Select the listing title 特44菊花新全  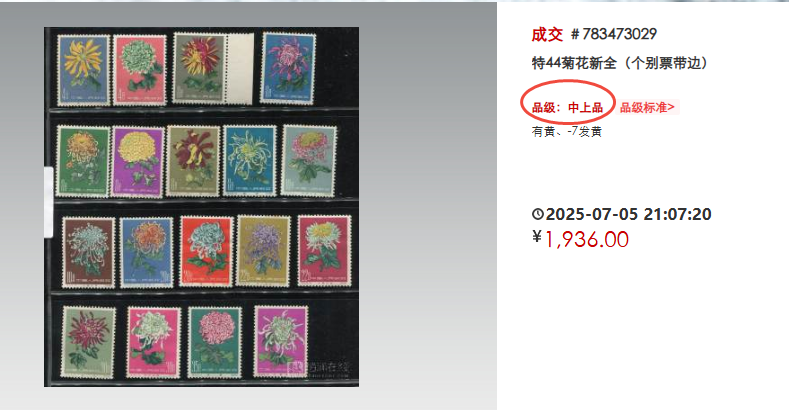point(574,63)
